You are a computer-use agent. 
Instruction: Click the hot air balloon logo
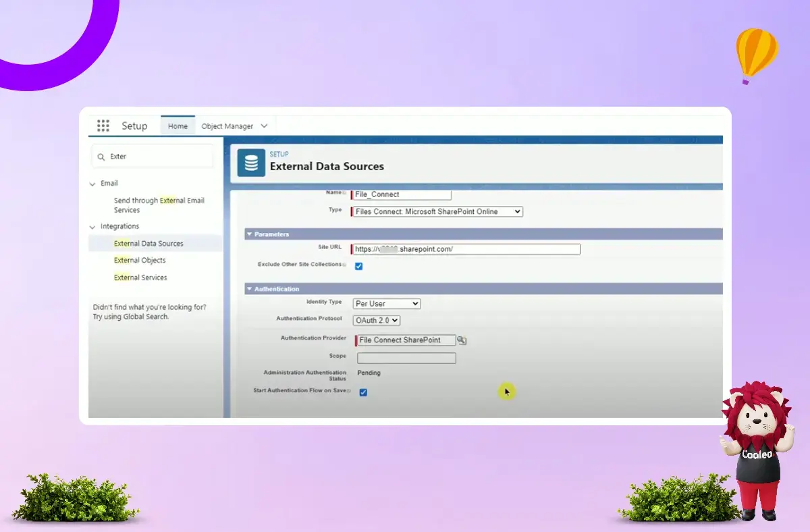tap(757, 56)
